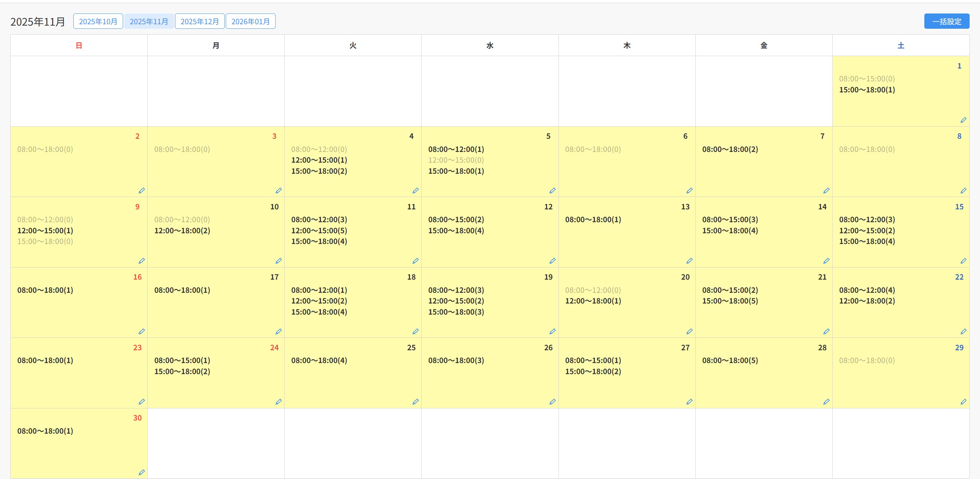Edit November 28 via the pencil icon
Screen dimensions: 980x479
tap(826, 402)
